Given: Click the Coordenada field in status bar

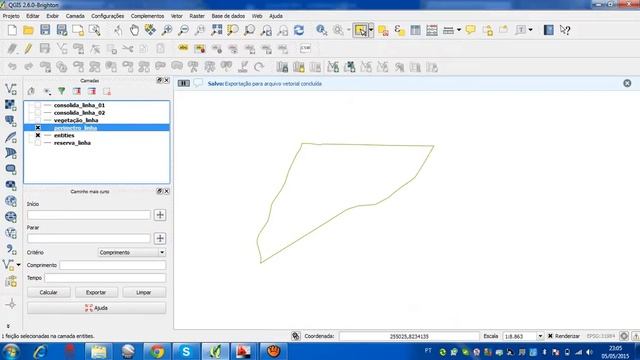Looking at the screenshot, I should coord(409,336).
